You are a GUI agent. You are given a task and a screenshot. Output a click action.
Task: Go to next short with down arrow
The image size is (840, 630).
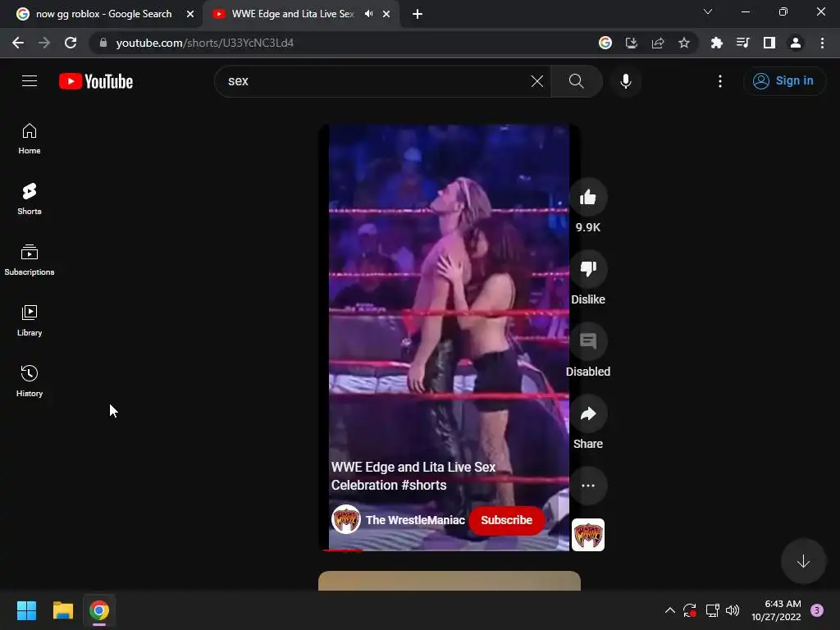803,561
